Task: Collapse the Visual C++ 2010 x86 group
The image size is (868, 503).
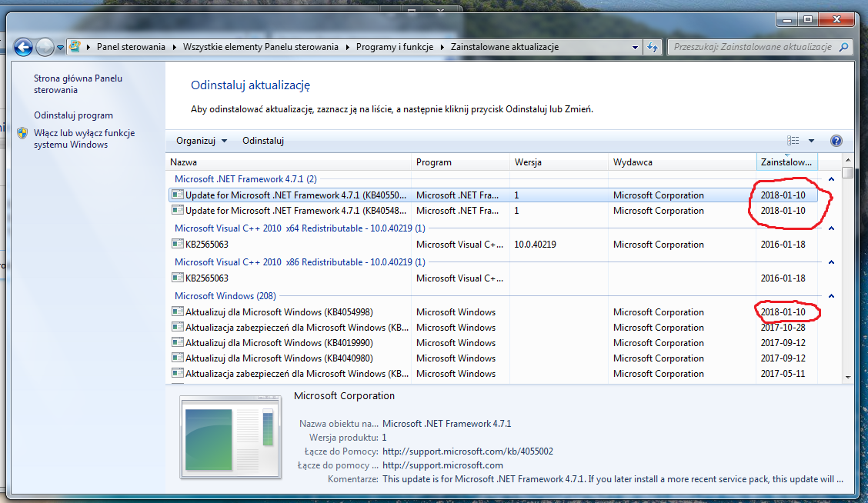Action: point(831,262)
